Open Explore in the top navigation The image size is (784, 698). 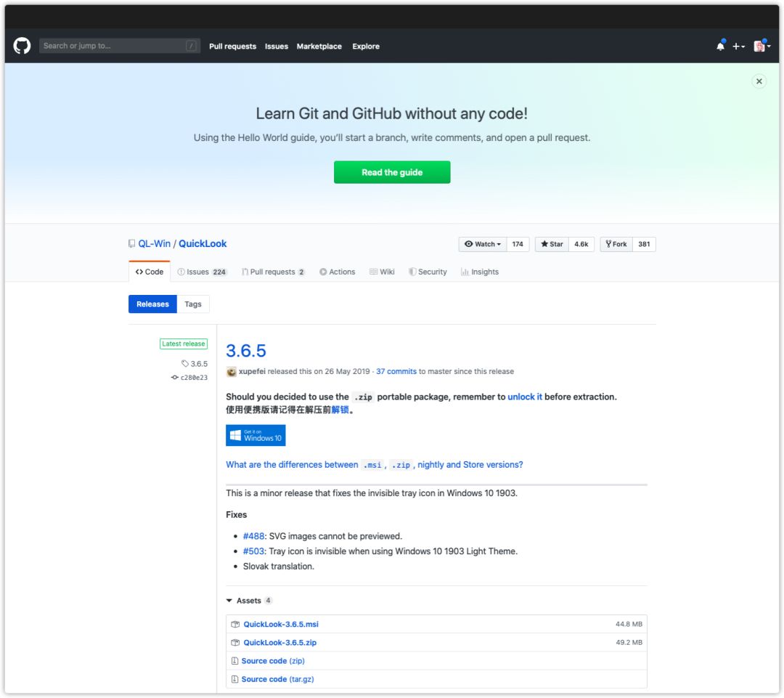coord(365,46)
